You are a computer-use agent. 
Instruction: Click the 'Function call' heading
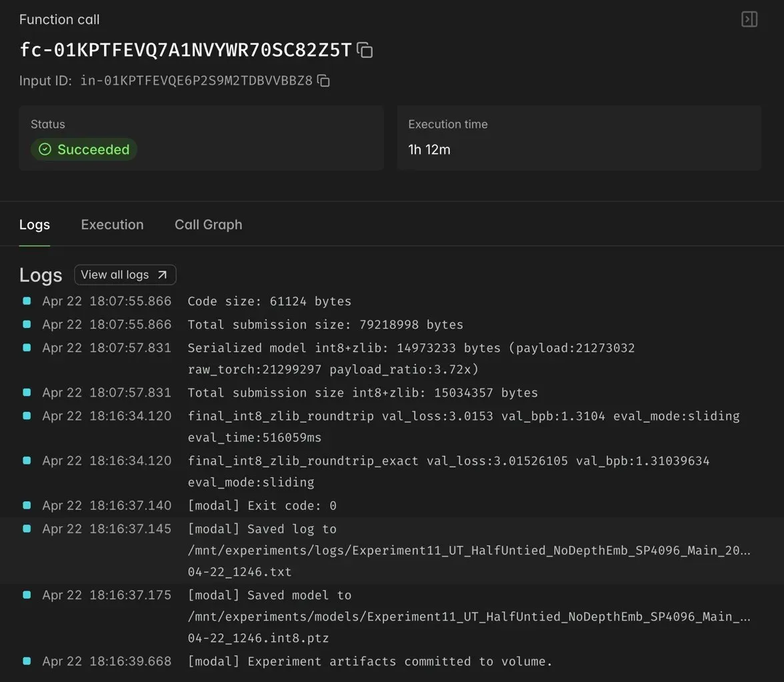click(x=59, y=19)
